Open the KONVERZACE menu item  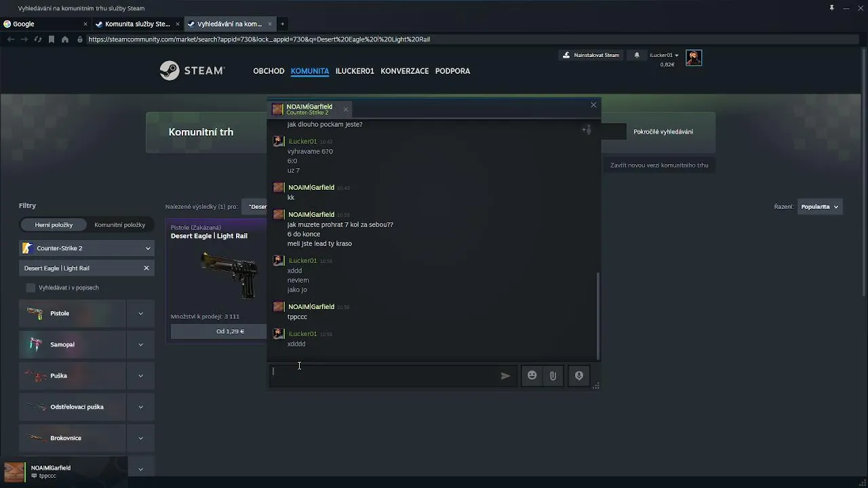pyautogui.click(x=405, y=70)
